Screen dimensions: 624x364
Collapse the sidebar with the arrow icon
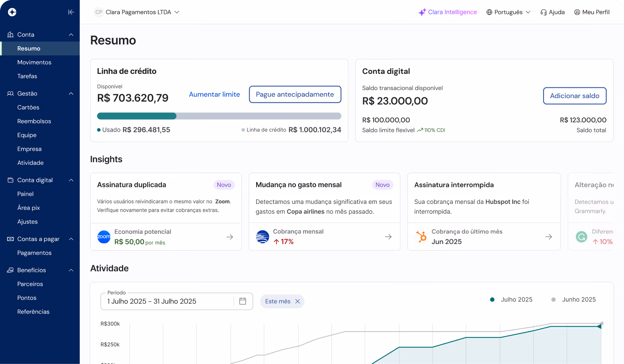(x=71, y=12)
